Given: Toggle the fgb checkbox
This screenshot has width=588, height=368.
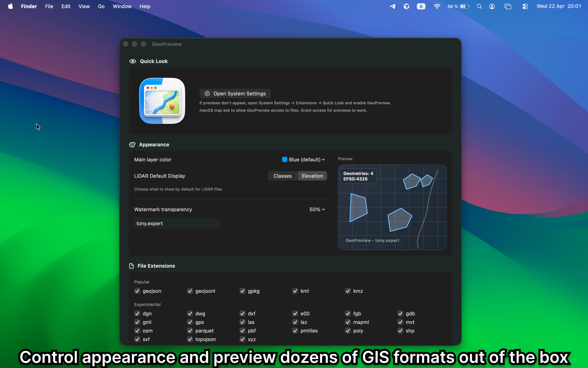Looking at the screenshot, I should click(x=348, y=313).
